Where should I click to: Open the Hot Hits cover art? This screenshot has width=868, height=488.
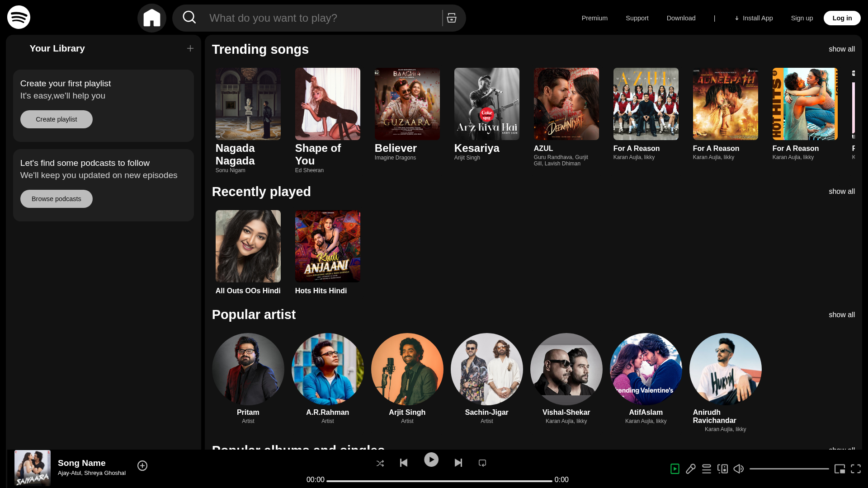[805, 104]
